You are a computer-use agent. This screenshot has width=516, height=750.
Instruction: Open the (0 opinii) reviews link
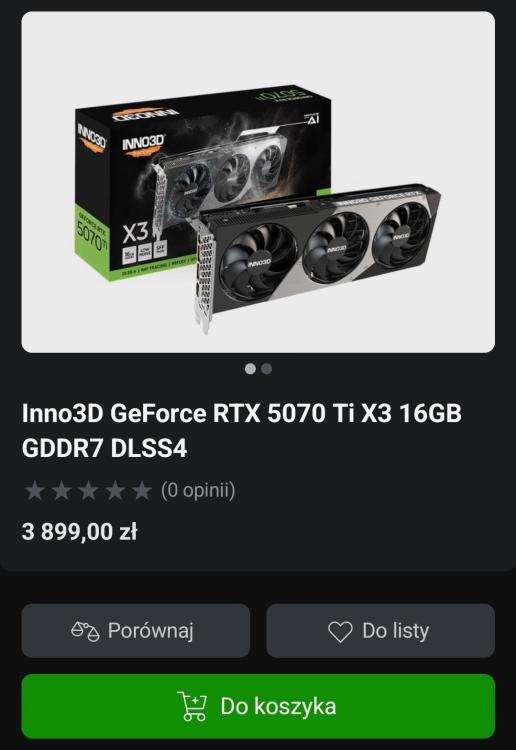(198, 491)
